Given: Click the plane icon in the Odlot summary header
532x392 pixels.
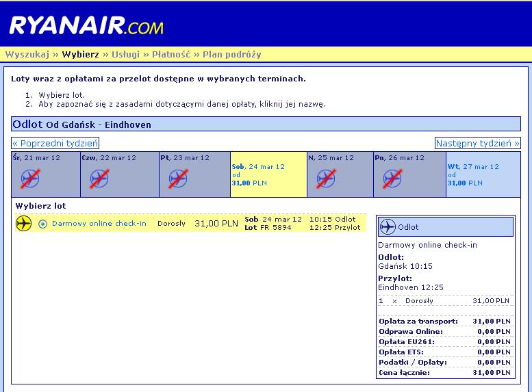Looking at the screenshot, I should pos(388,227).
